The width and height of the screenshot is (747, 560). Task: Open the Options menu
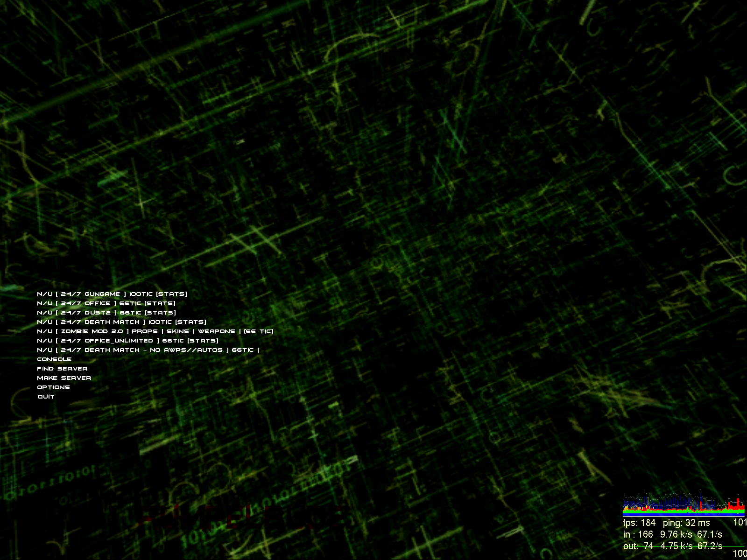[x=54, y=387]
